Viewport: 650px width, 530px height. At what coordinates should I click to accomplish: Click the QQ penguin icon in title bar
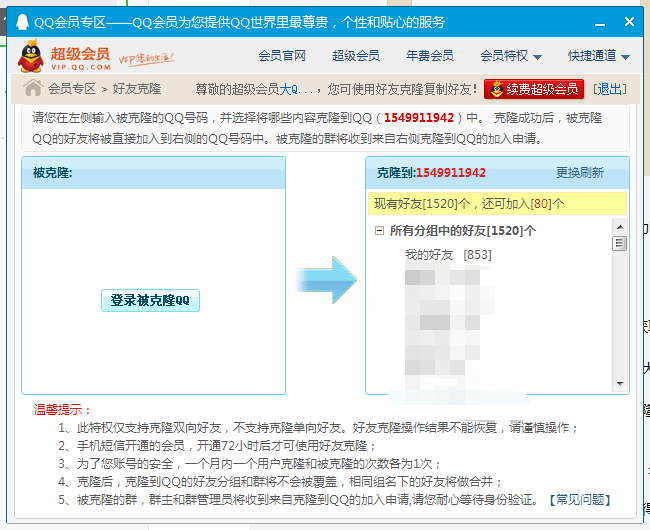pyautogui.click(x=22, y=22)
